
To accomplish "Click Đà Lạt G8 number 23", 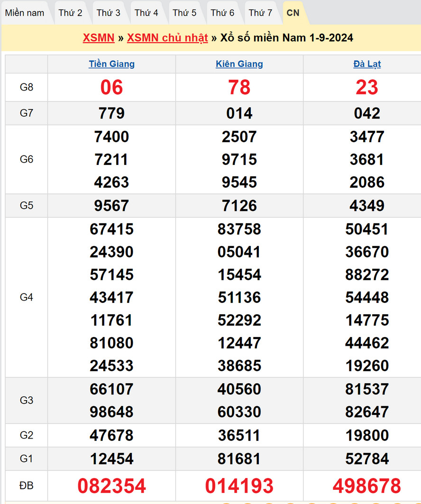I will (367, 87).
